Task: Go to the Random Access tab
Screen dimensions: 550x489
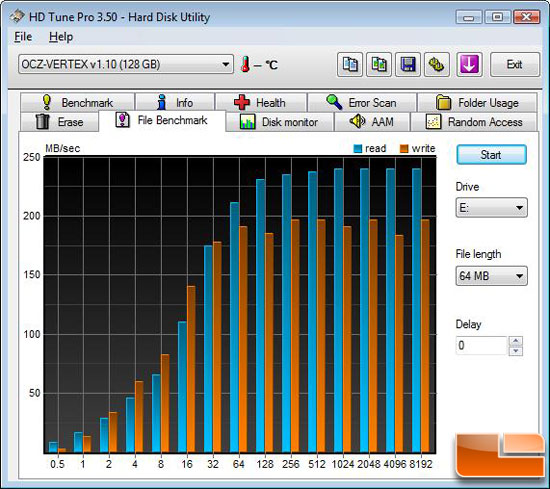Action: [474, 122]
